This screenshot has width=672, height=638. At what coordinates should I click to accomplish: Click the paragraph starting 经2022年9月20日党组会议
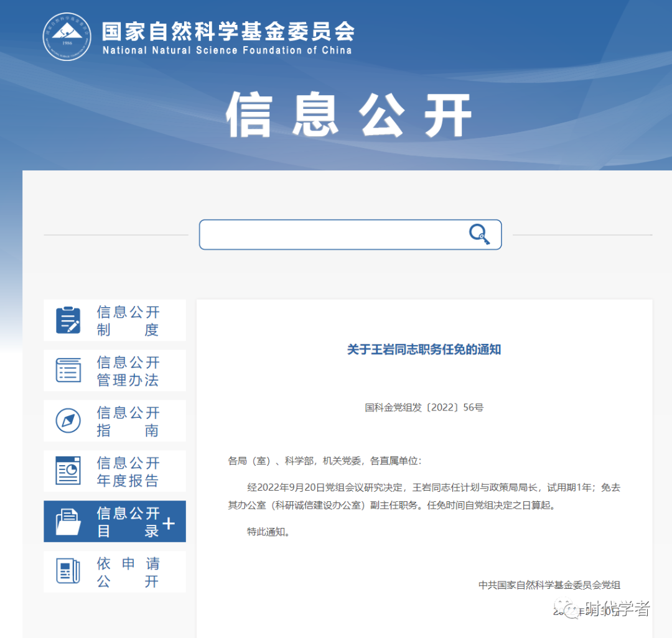click(434, 488)
